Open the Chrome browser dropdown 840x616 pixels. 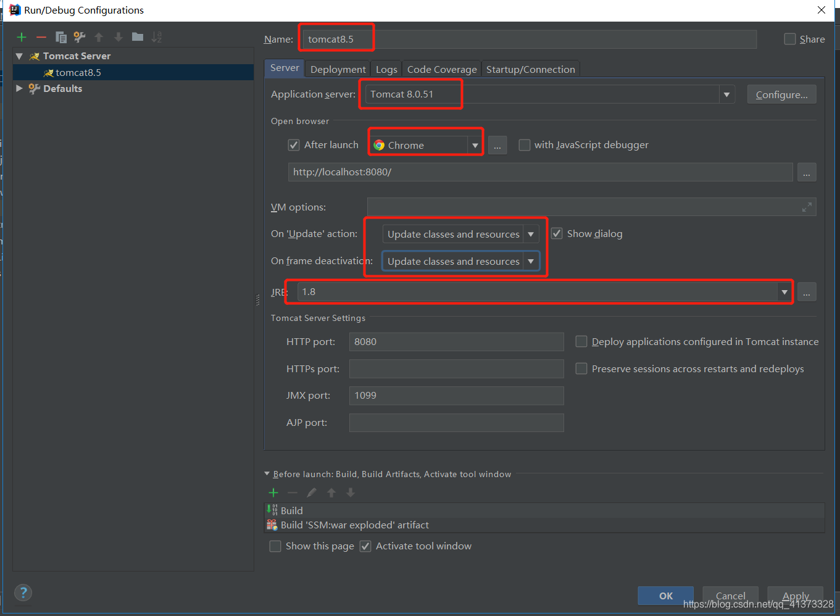(x=475, y=146)
